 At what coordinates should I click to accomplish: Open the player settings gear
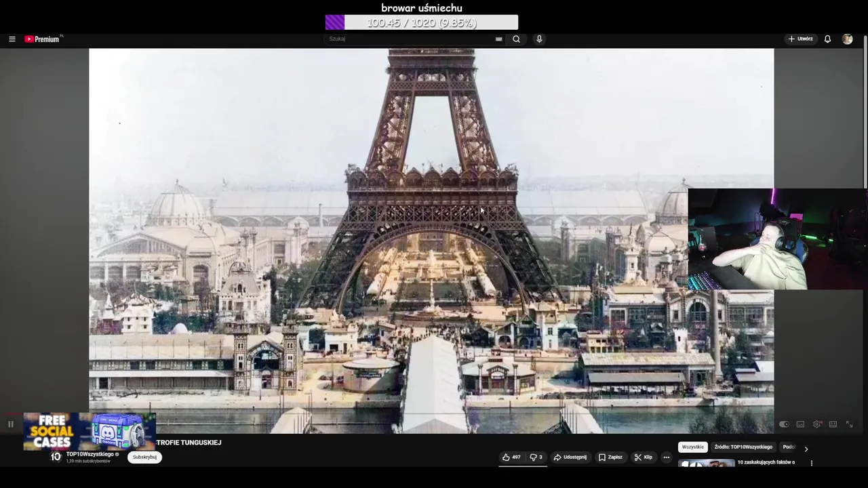pos(817,424)
